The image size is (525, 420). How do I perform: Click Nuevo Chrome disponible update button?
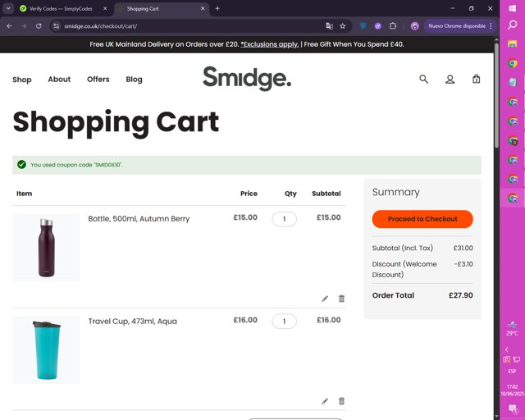[457, 25]
